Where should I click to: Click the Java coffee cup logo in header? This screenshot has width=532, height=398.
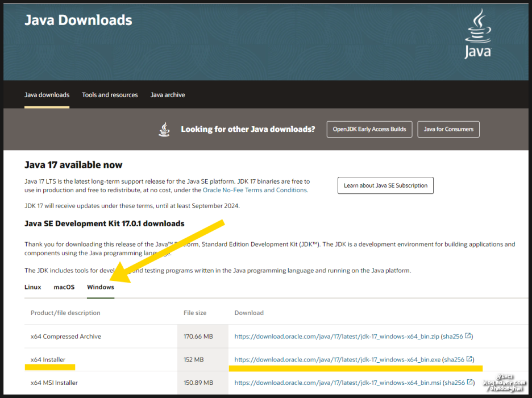[x=477, y=33]
